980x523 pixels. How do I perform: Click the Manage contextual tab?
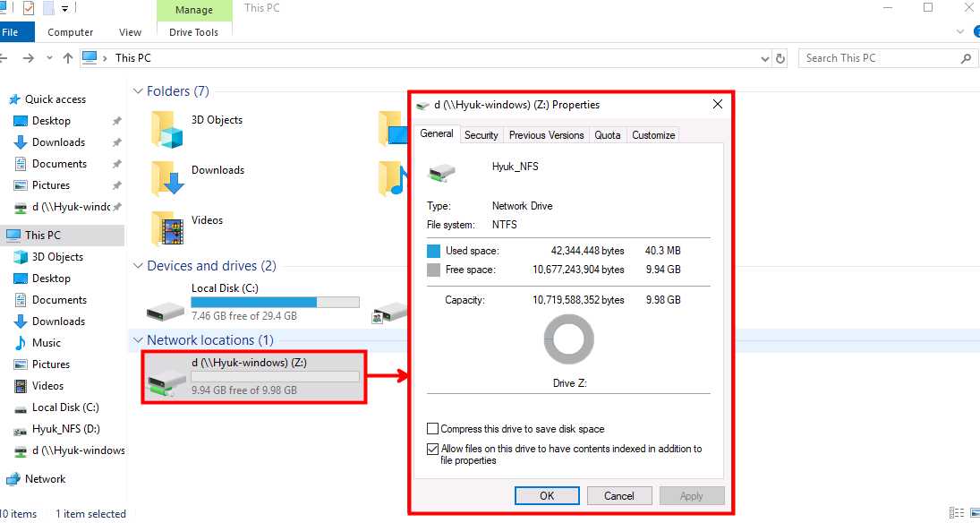coord(193,10)
